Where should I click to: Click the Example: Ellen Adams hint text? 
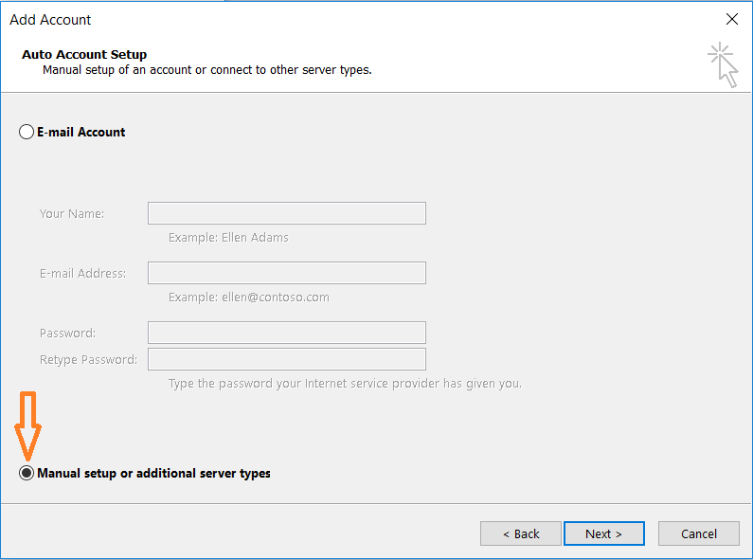pos(228,237)
